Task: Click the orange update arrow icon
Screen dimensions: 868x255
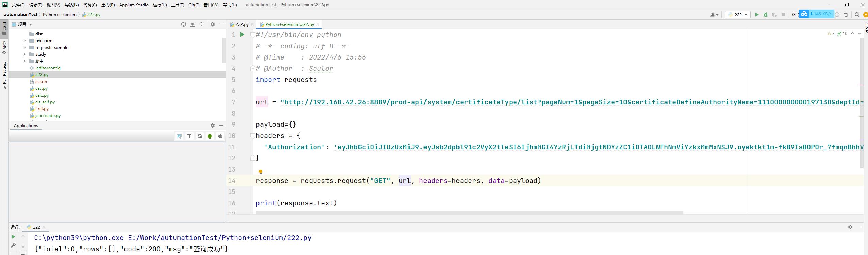Action: click(x=866, y=15)
